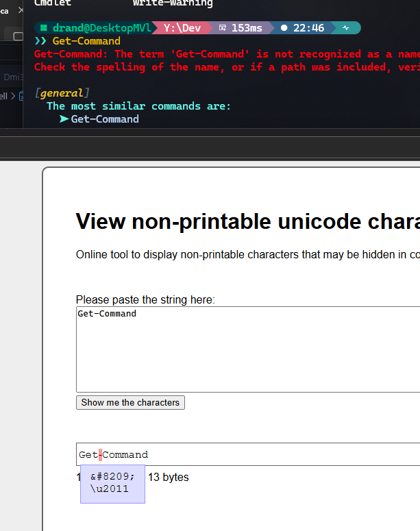Click the 'View non-printable unicode' page heading
The image size is (420, 531).
tap(247, 221)
